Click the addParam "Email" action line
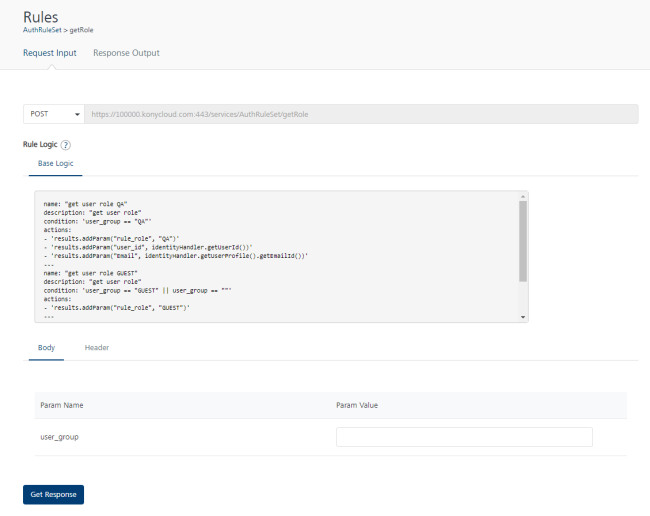650x516 pixels. coord(176,256)
